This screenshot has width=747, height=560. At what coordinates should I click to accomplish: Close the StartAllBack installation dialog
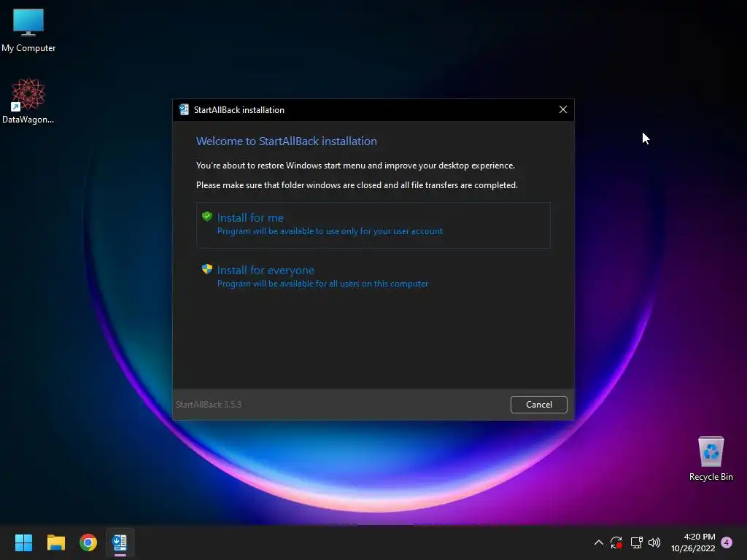[562, 109]
